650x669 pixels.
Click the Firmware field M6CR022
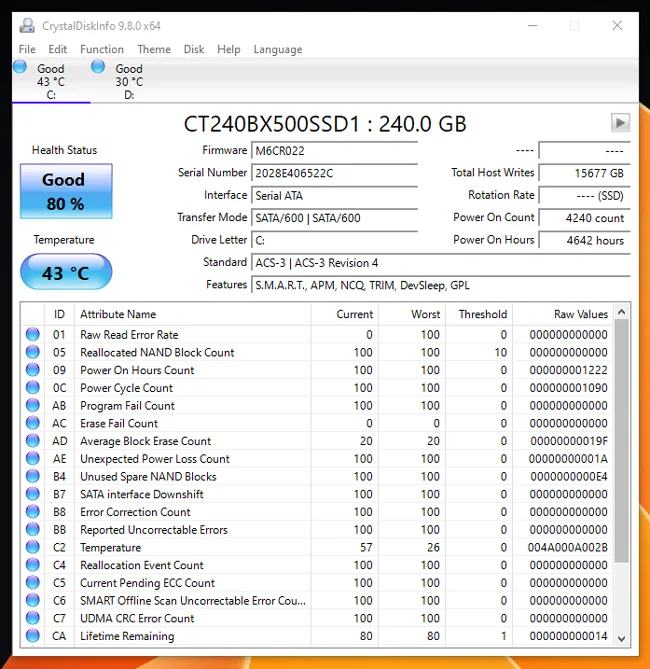(334, 151)
